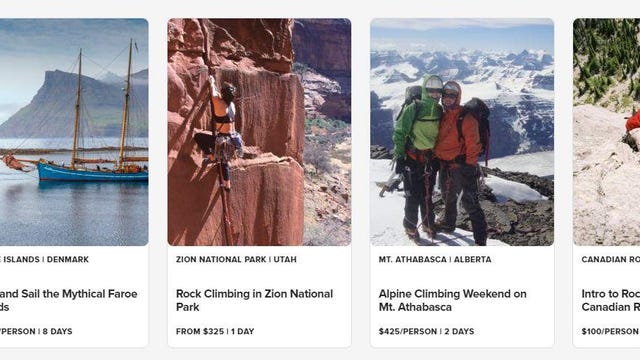Open the Canadian Rockies partial photo

(x=607, y=132)
